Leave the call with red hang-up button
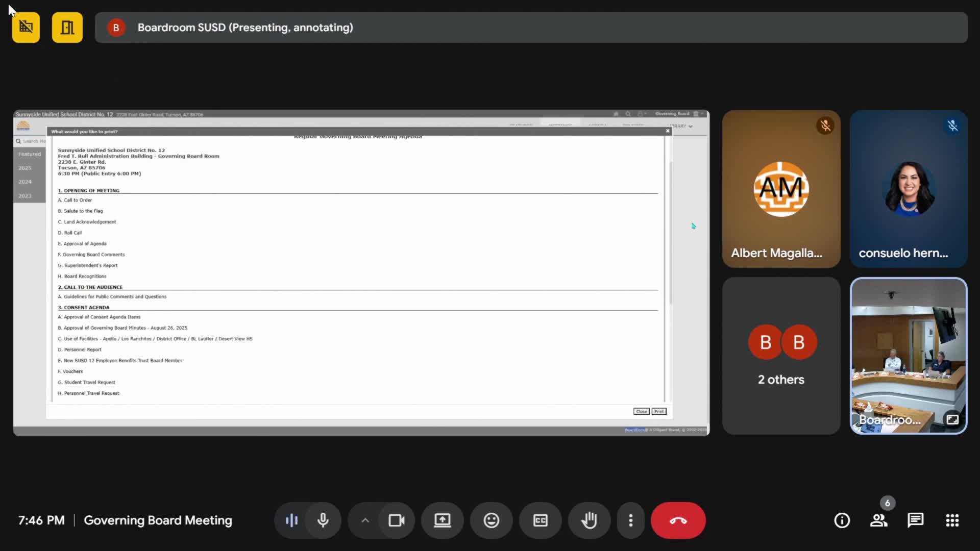This screenshot has height=551, width=980. coord(678,520)
